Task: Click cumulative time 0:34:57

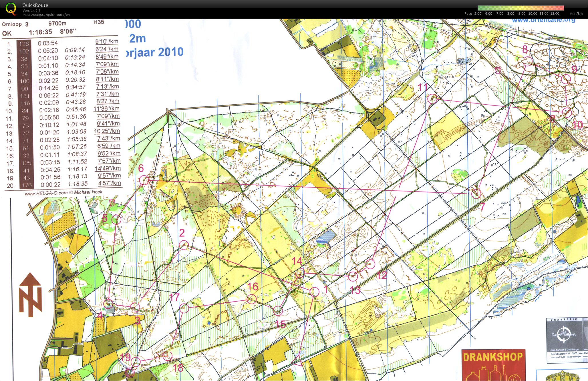Action: (x=76, y=87)
